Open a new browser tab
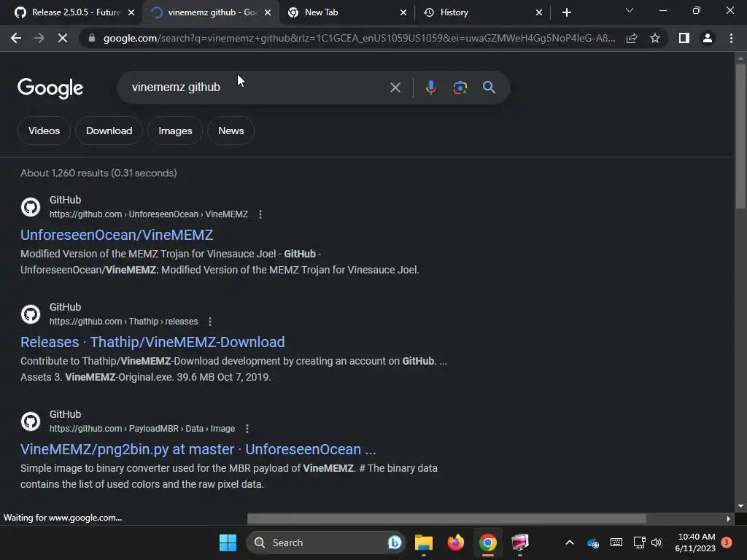The height and width of the screenshot is (560, 747). tap(566, 12)
